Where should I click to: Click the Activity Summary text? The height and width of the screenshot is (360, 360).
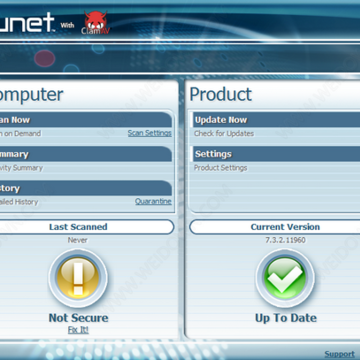point(21,168)
